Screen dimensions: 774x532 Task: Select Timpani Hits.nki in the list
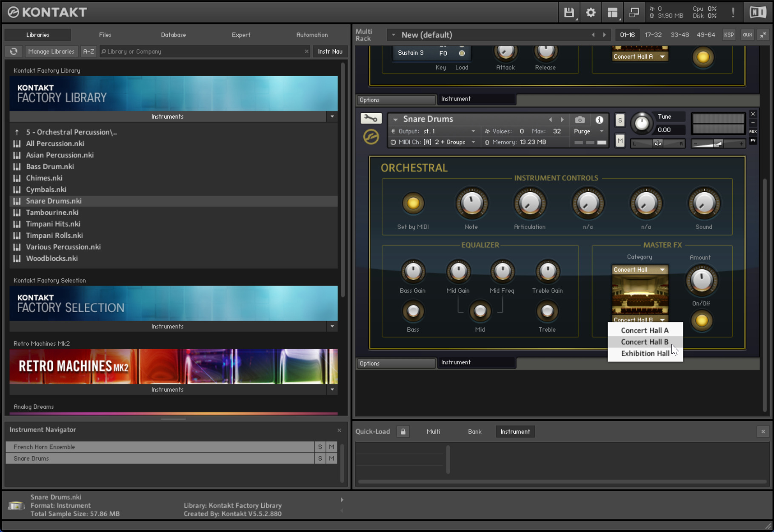[174, 224]
